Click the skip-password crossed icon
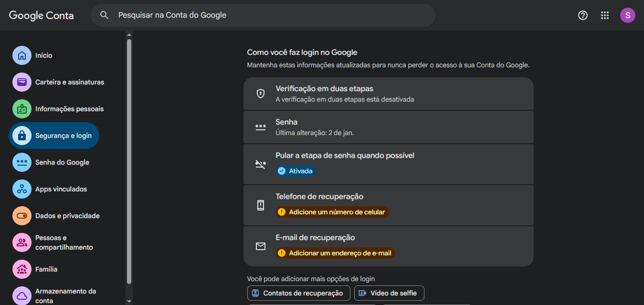This screenshot has height=305, width=644. click(x=261, y=164)
